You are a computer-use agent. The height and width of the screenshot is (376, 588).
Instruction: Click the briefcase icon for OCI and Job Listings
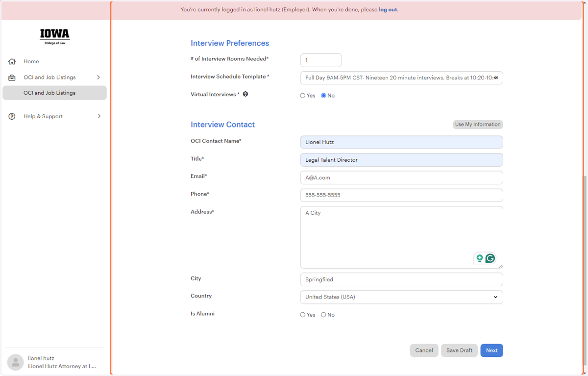12,77
